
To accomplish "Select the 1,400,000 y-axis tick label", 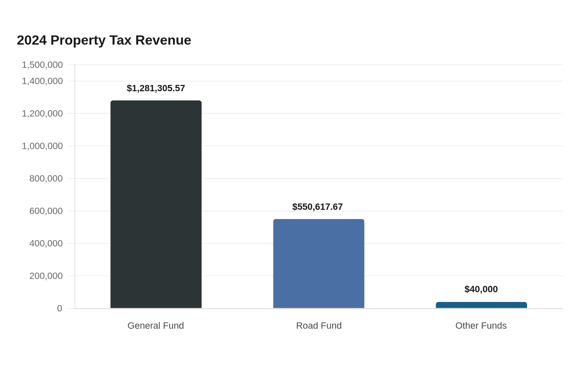I will click(42, 81).
